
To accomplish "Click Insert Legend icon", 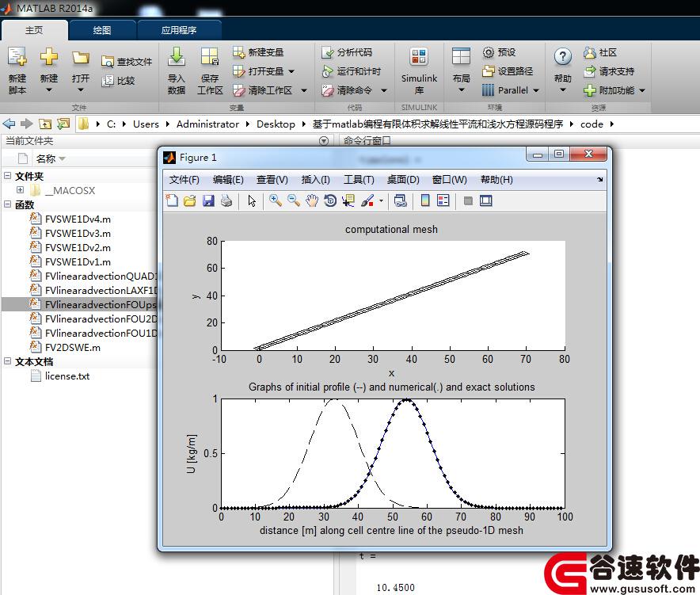I will point(443,200).
